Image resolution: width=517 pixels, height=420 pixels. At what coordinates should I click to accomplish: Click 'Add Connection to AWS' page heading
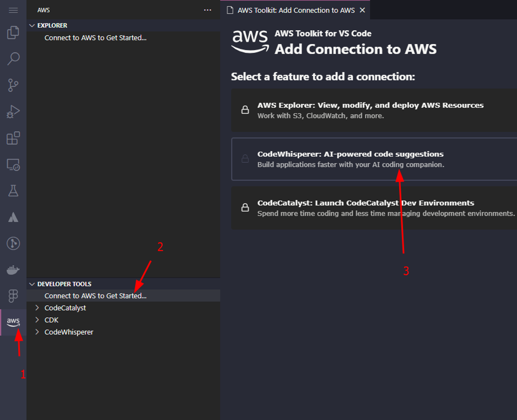click(355, 49)
